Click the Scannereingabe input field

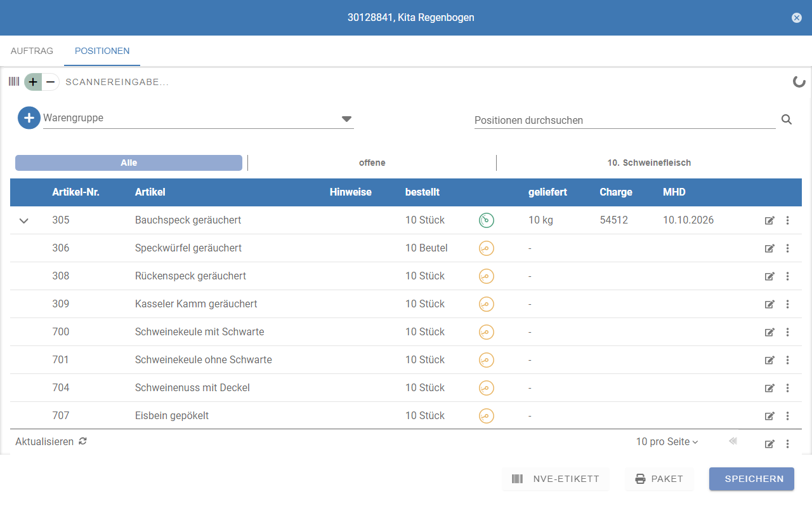(117, 82)
